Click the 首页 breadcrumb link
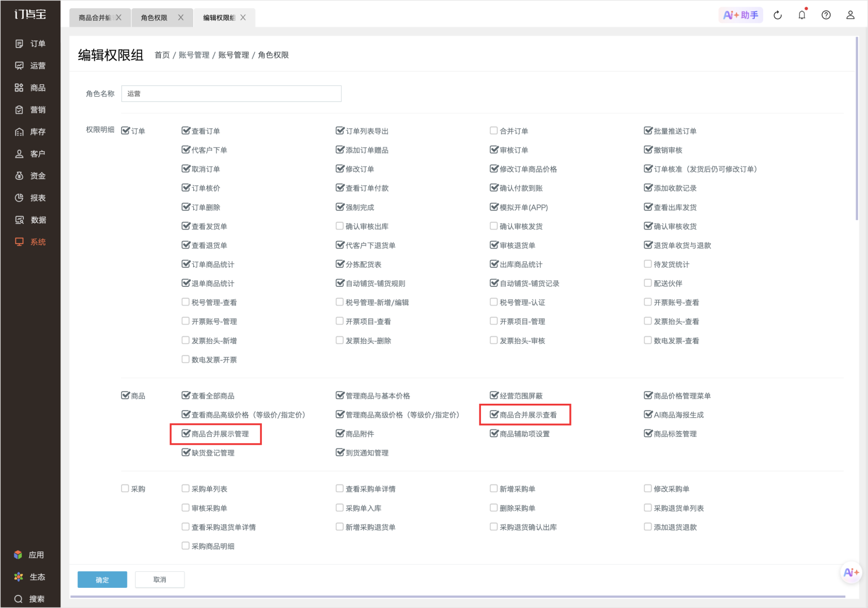Screen dimensions: 868x608 (x=162, y=55)
